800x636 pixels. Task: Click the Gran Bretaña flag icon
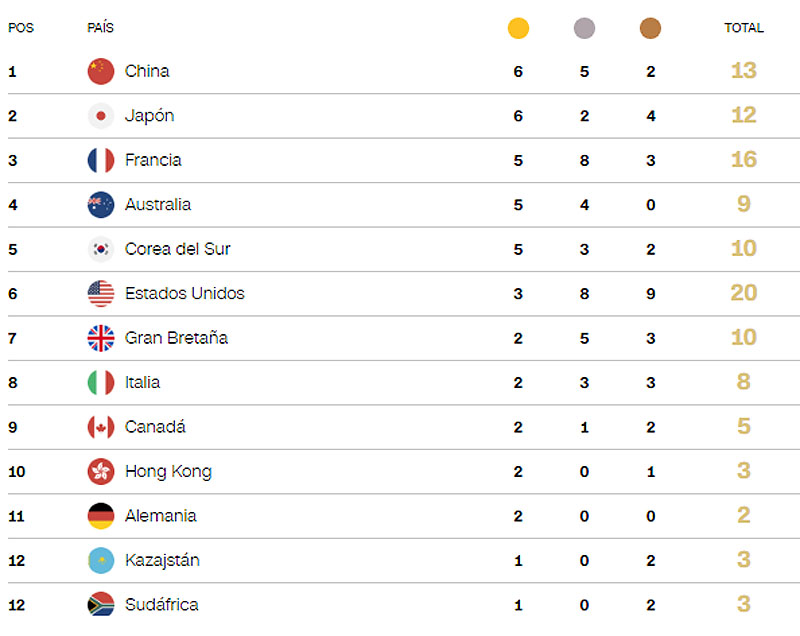[x=101, y=338]
